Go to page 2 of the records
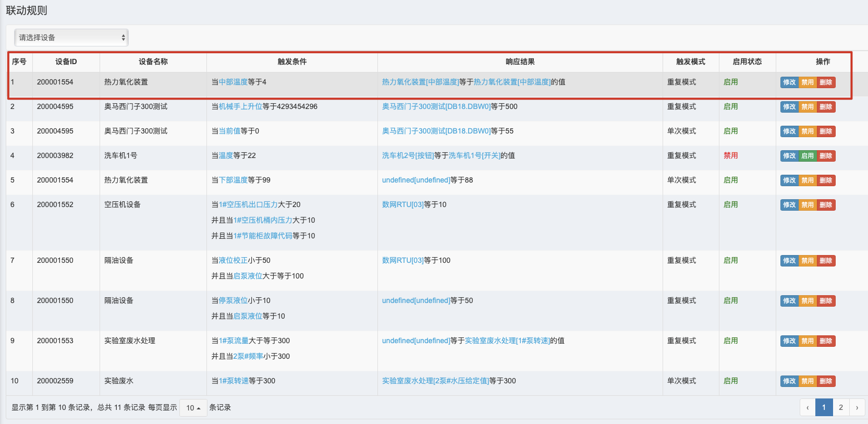 click(x=840, y=407)
